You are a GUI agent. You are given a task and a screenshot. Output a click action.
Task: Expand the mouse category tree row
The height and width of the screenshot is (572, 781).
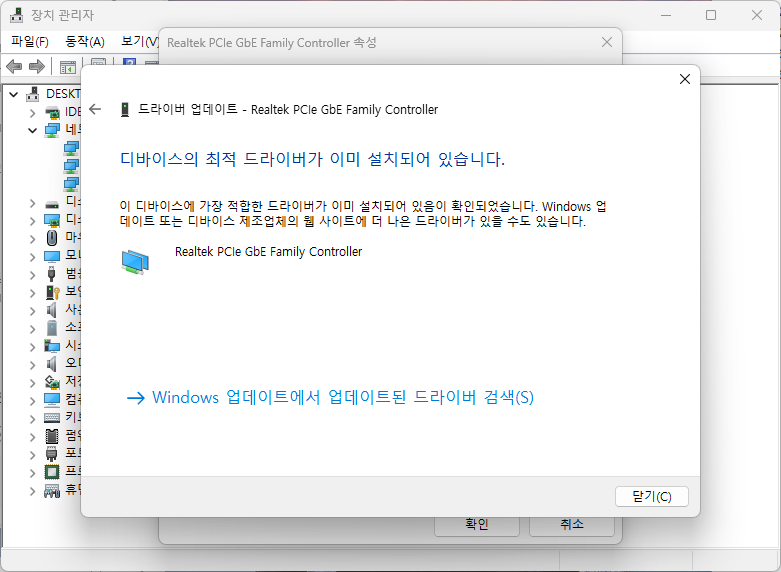[x=33, y=239]
